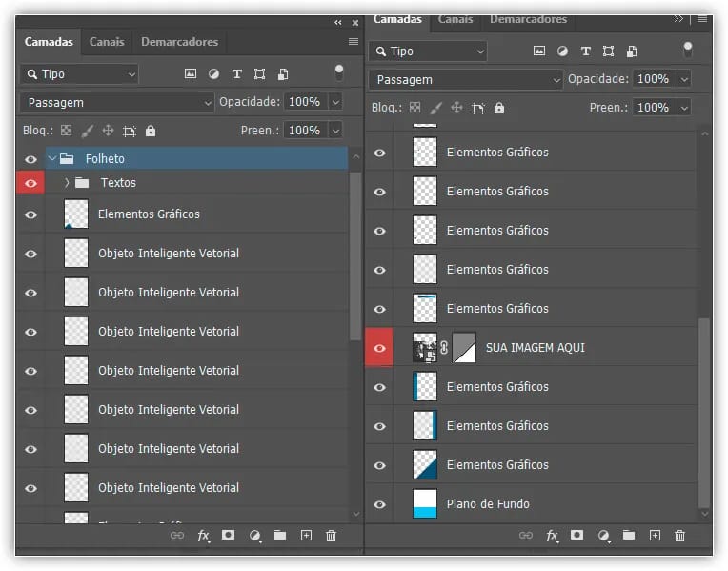
Task: Open the Passagem blend mode dropdown in the left panel
Action: (x=117, y=102)
